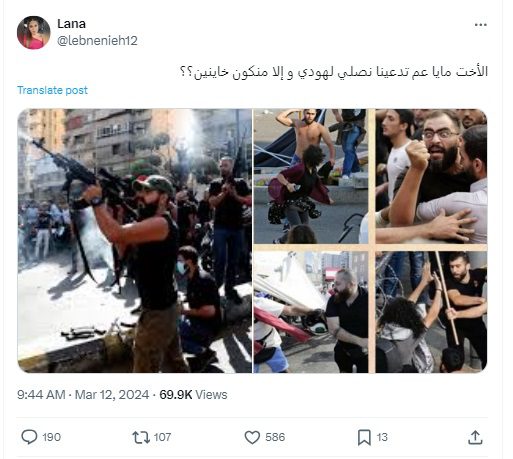Viewport: 513px width, 459px height.
Task: Bookmark the post with the bookmark icon
Action: point(364,437)
